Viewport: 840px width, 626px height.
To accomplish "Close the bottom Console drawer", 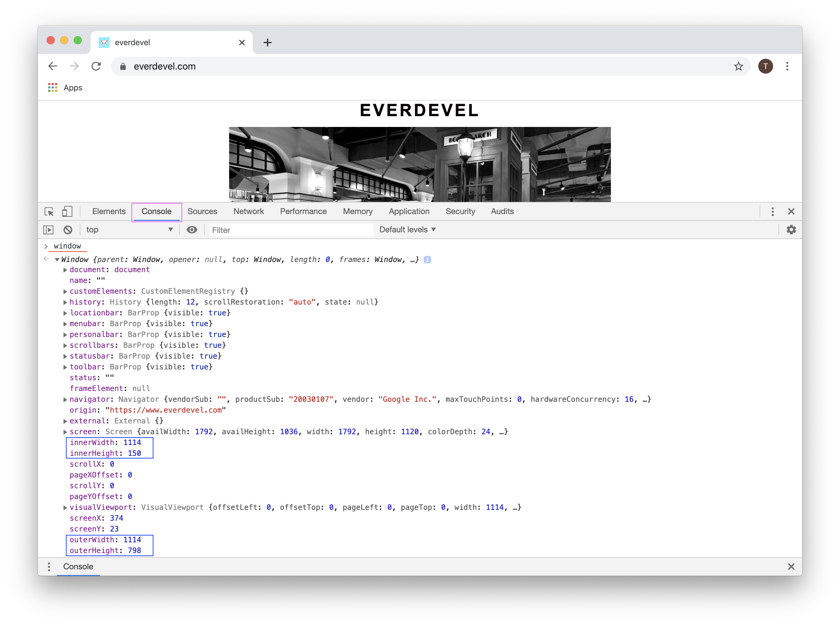I will [791, 567].
